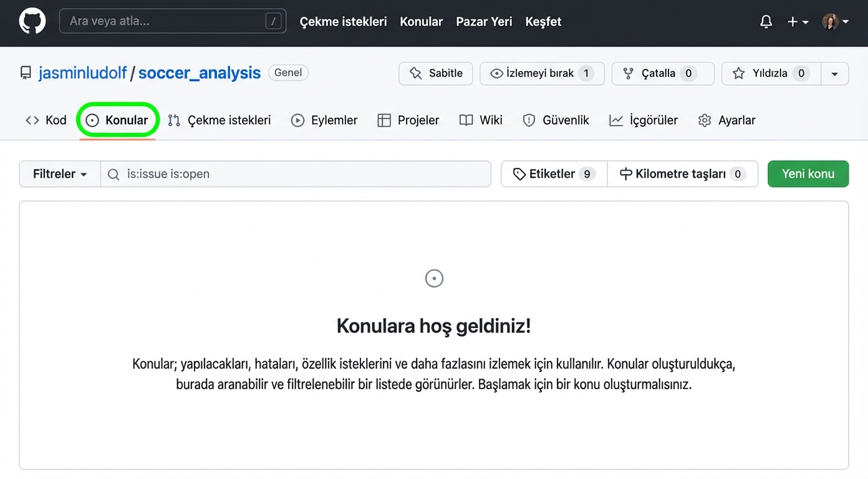The image size is (868, 479).
Task: Open the GitHub home logo
Action: point(32,21)
